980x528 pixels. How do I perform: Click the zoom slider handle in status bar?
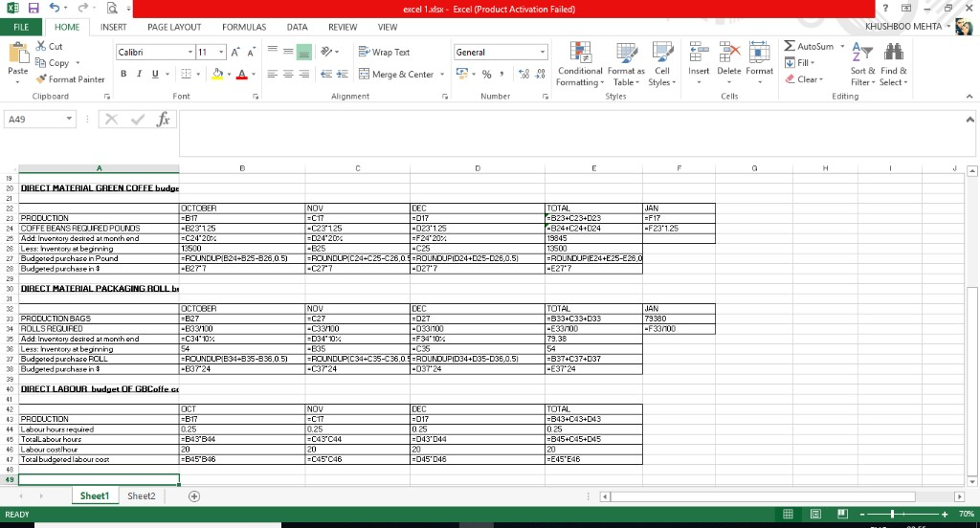tap(893, 514)
